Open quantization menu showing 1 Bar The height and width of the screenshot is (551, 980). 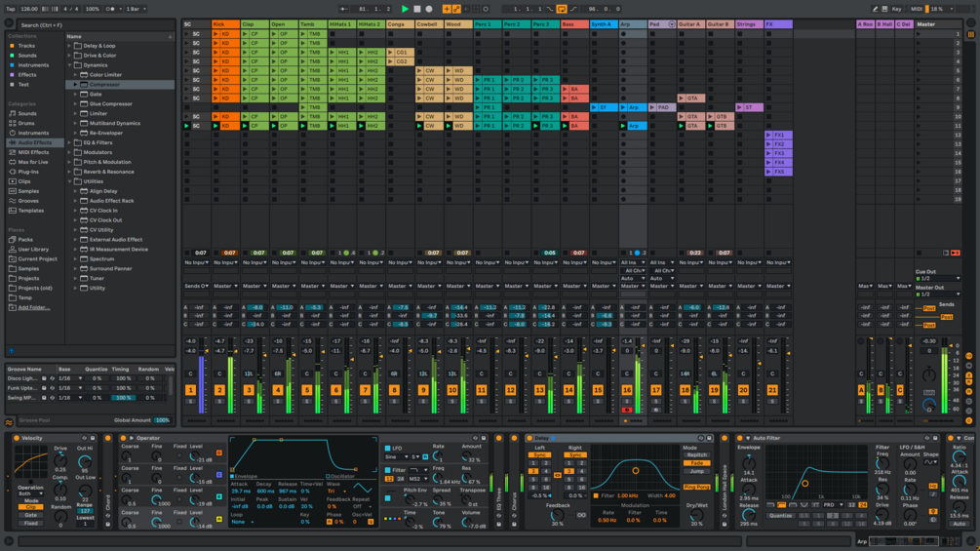[x=136, y=9]
